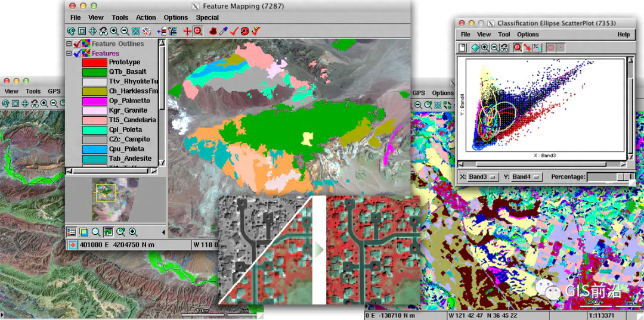Select the QTb_Basalt feature label

(x=124, y=72)
